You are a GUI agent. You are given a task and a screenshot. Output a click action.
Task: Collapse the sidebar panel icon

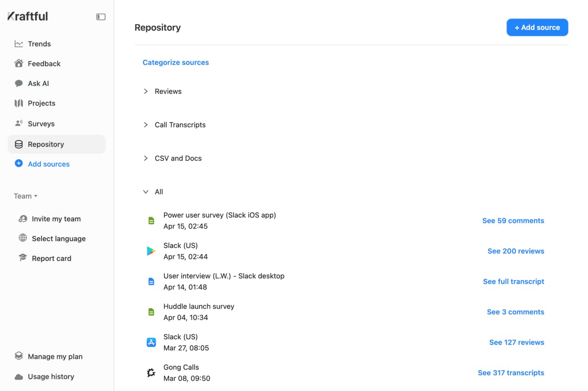pyautogui.click(x=101, y=17)
